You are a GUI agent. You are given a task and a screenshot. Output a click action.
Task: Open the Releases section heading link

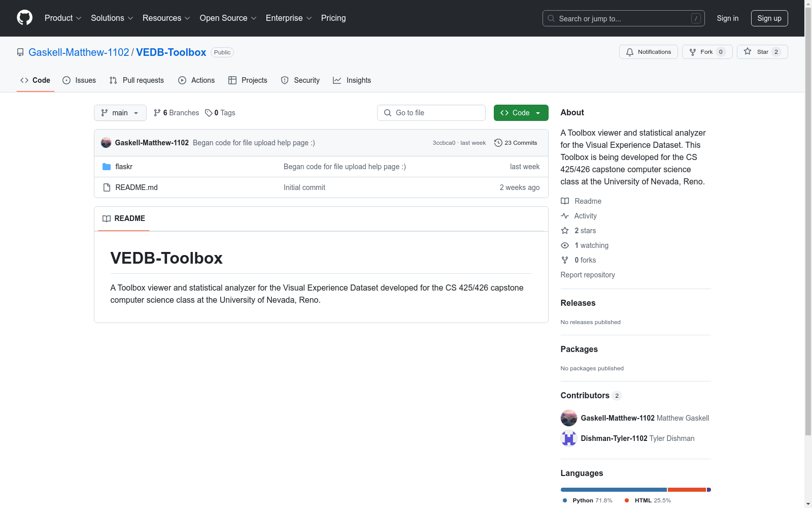click(x=578, y=303)
